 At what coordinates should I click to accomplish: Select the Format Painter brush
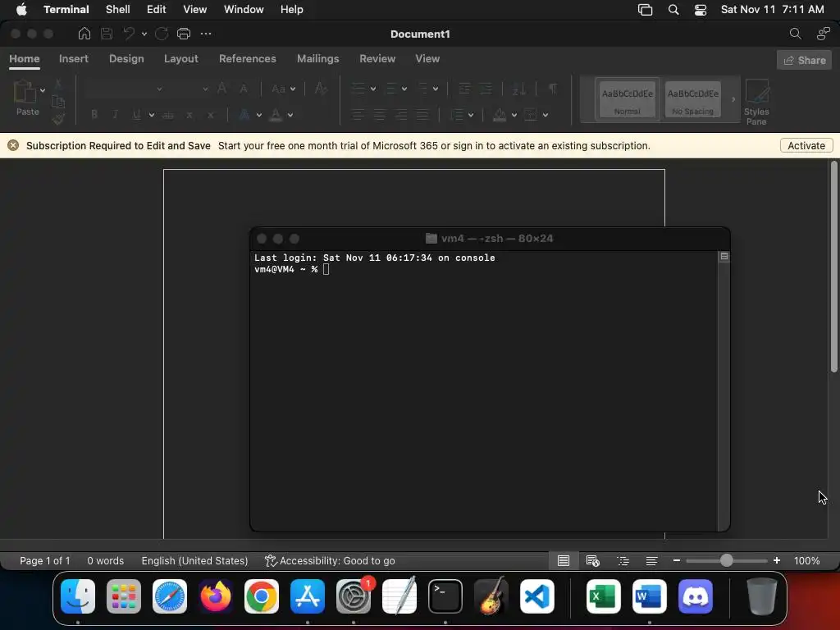[58, 119]
